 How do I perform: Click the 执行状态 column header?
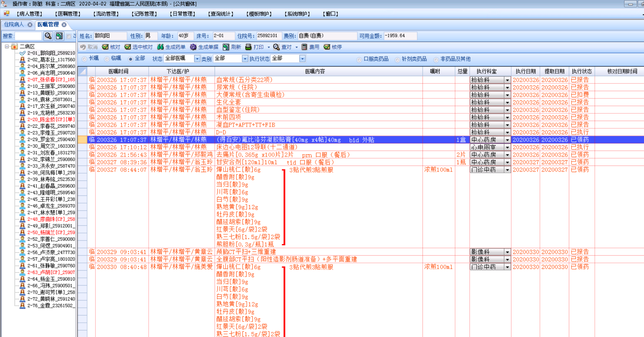coord(582,71)
